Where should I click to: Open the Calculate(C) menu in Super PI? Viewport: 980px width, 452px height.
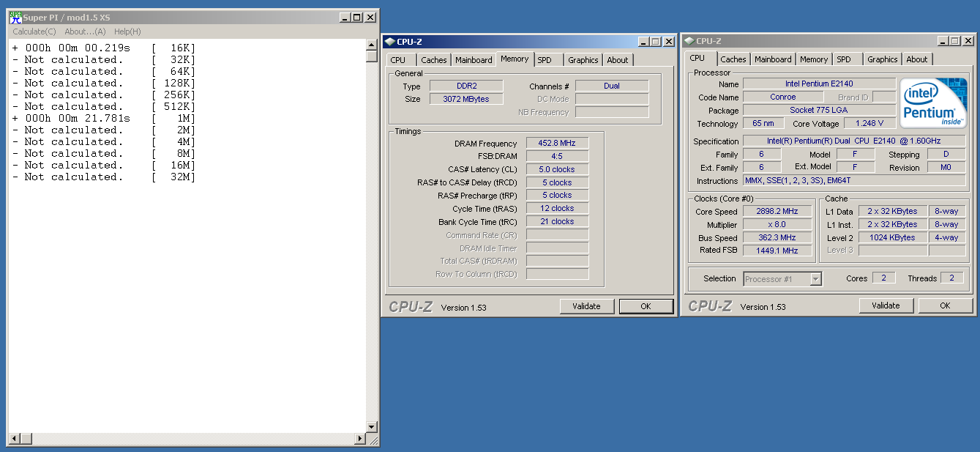coord(34,32)
